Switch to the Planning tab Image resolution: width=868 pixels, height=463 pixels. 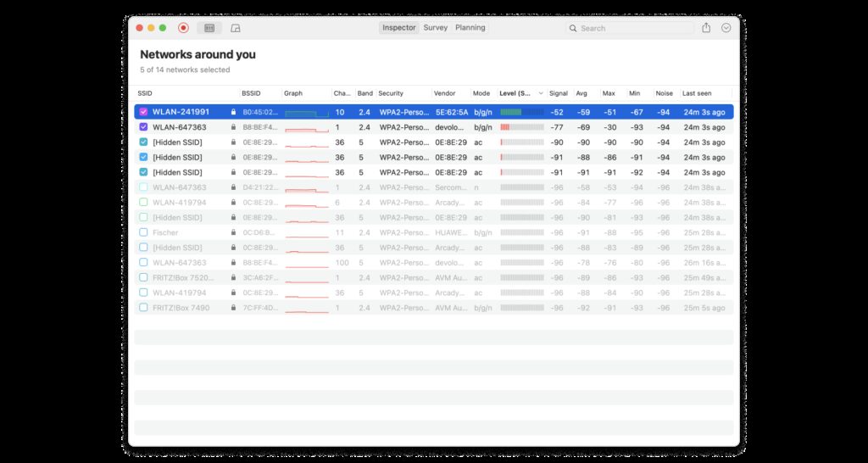click(470, 28)
